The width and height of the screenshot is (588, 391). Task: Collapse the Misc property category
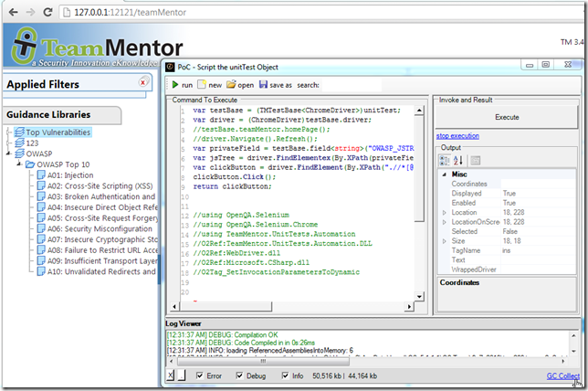tap(444, 174)
